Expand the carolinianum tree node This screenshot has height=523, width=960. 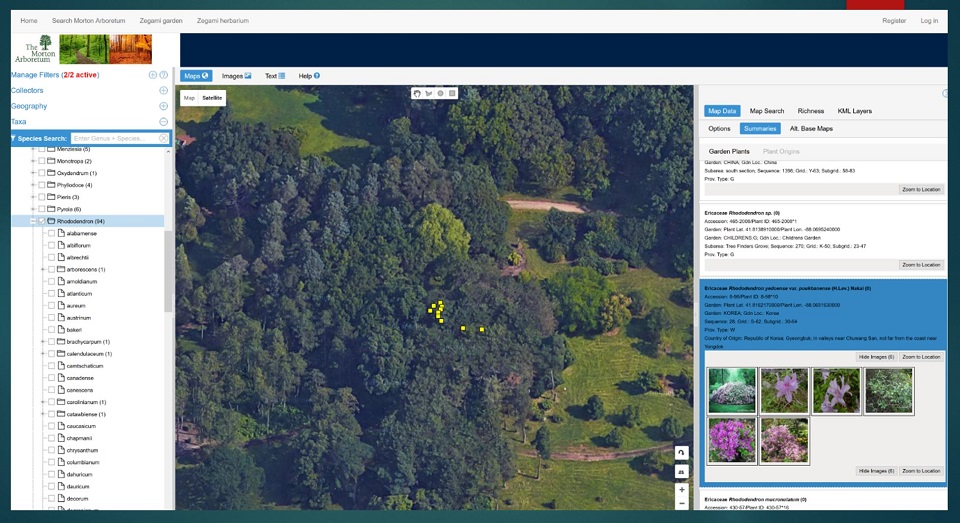(43, 402)
